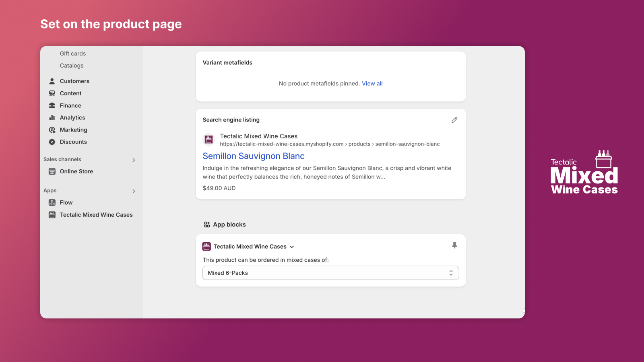Screen dimensions: 644x362
Task: Go to Customers section
Action: pos(75,81)
